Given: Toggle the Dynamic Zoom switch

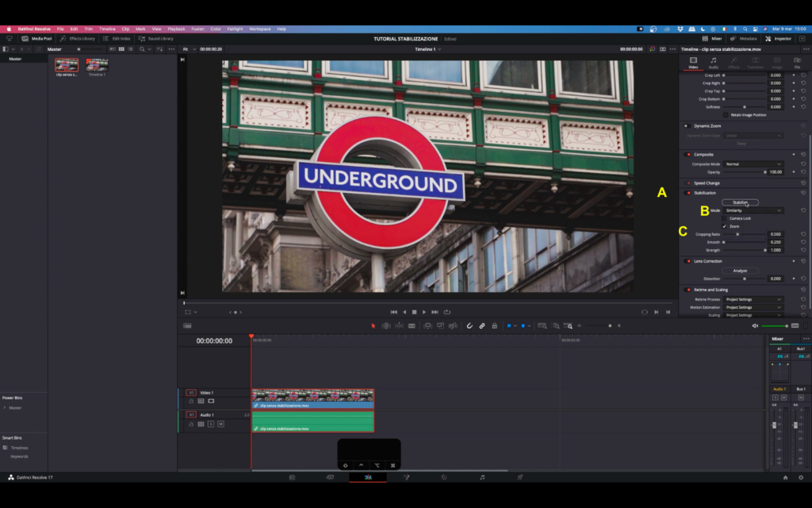Looking at the screenshot, I should [x=686, y=126].
